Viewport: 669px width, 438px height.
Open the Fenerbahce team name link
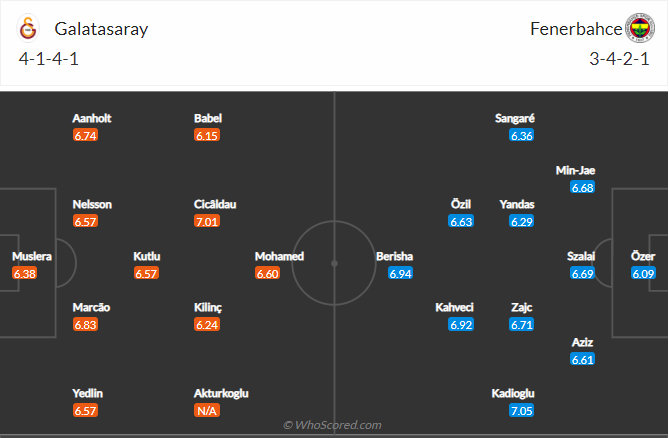[576, 29]
